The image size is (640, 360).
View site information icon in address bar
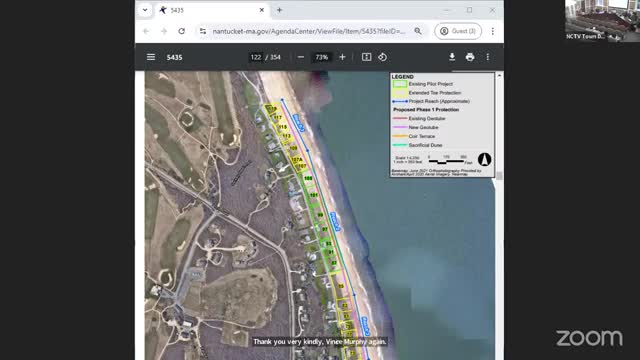(203, 31)
